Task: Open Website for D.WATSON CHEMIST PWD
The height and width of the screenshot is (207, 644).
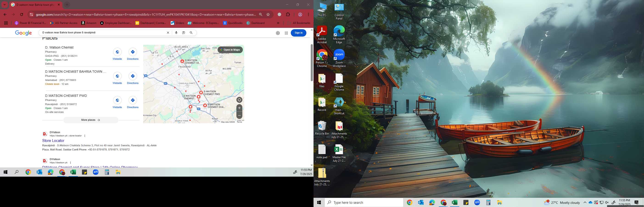Action: click(117, 100)
